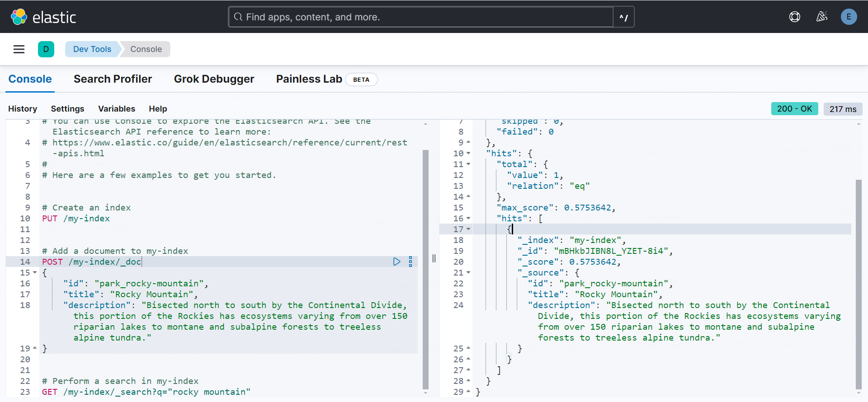This screenshot has width=868, height=402.
Task: Click the POST /my-index/_doc request line
Action: pyautogui.click(x=91, y=262)
